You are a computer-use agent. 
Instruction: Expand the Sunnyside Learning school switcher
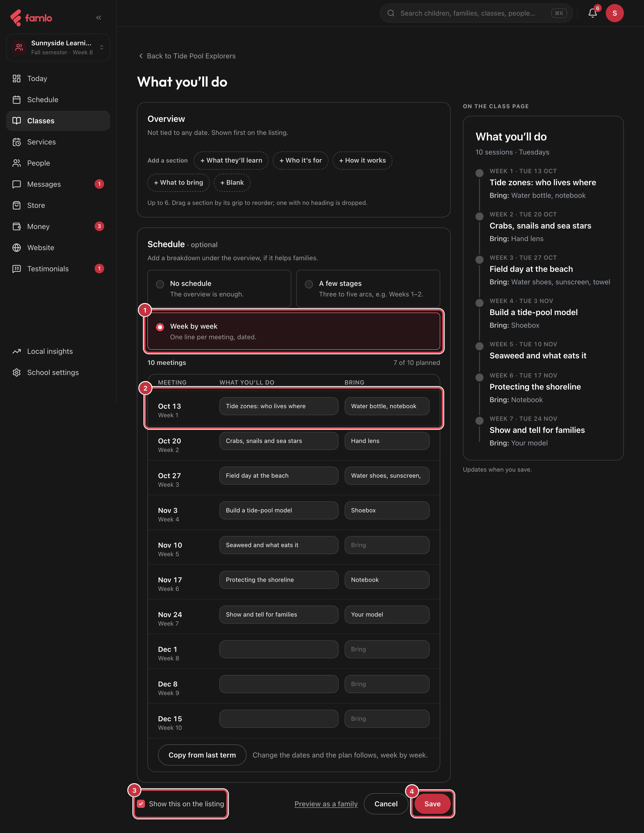[x=58, y=47]
